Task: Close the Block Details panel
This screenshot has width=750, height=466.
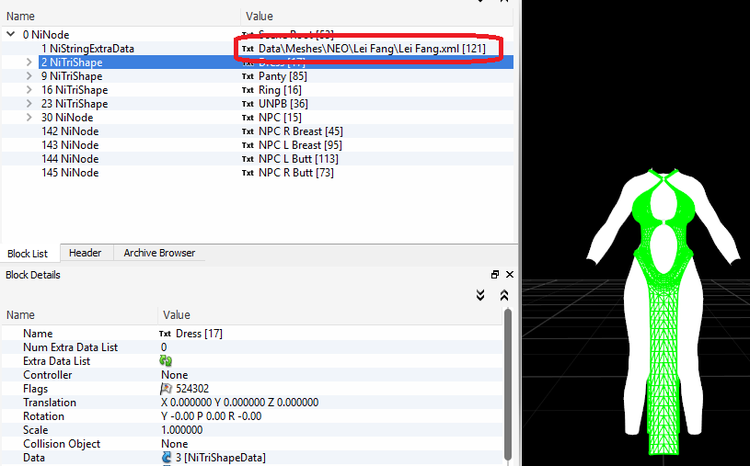Action: 510,275
